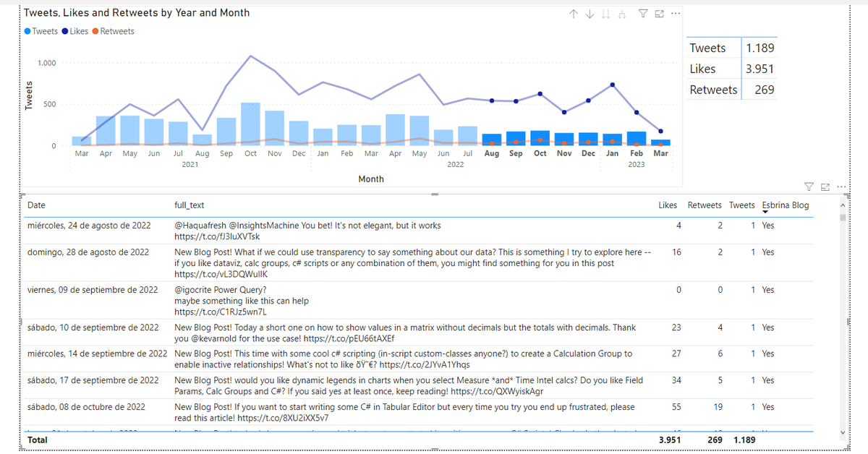Click Likes value 55 in table

coord(676,407)
